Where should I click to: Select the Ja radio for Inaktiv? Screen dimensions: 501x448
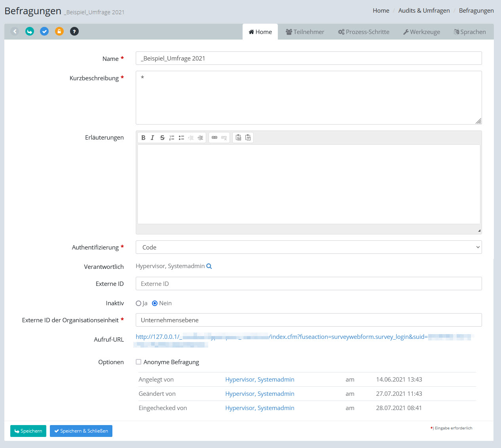(139, 303)
